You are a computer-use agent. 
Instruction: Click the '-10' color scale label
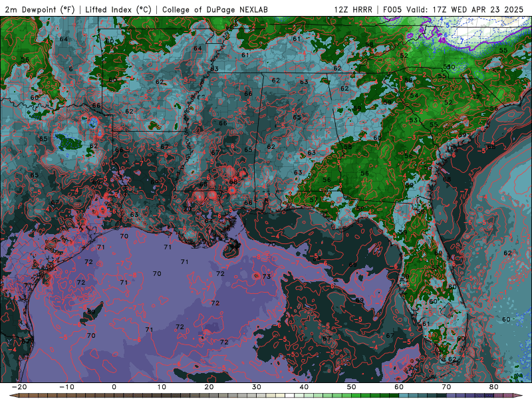coord(66,387)
